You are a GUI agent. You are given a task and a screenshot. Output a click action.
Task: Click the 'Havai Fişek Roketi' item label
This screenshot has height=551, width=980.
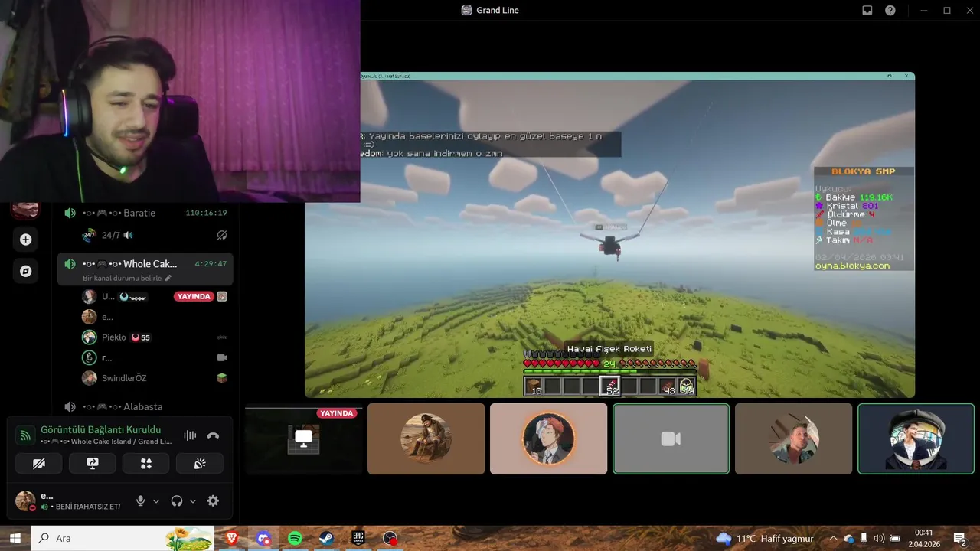point(609,349)
